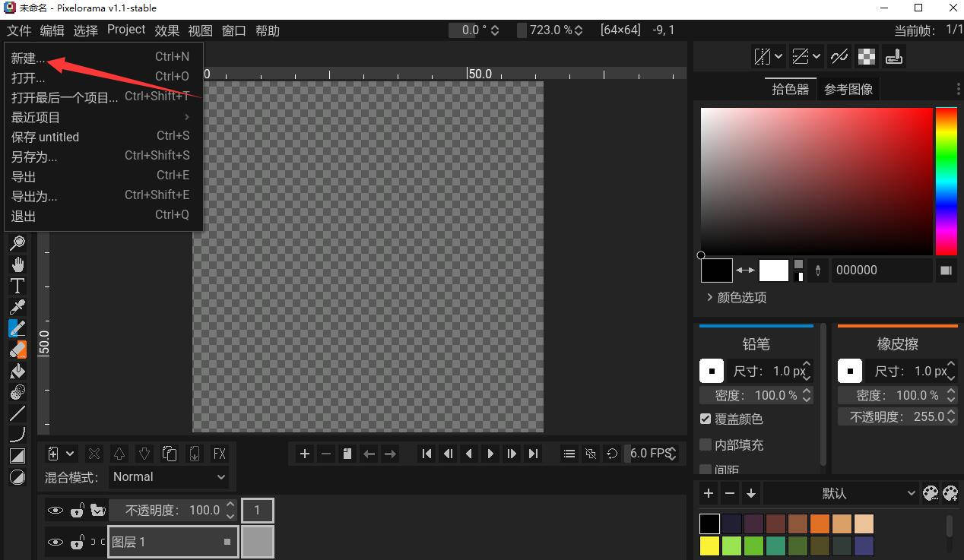Enable the 内部填充 checkbox

[x=706, y=445]
